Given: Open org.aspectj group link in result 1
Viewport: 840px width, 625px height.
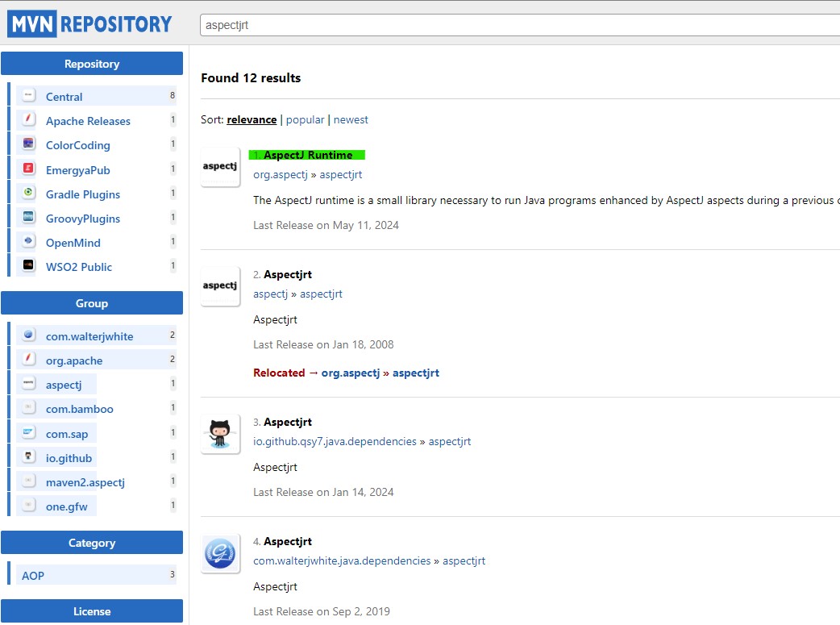Looking at the screenshot, I should [x=281, y=175].
